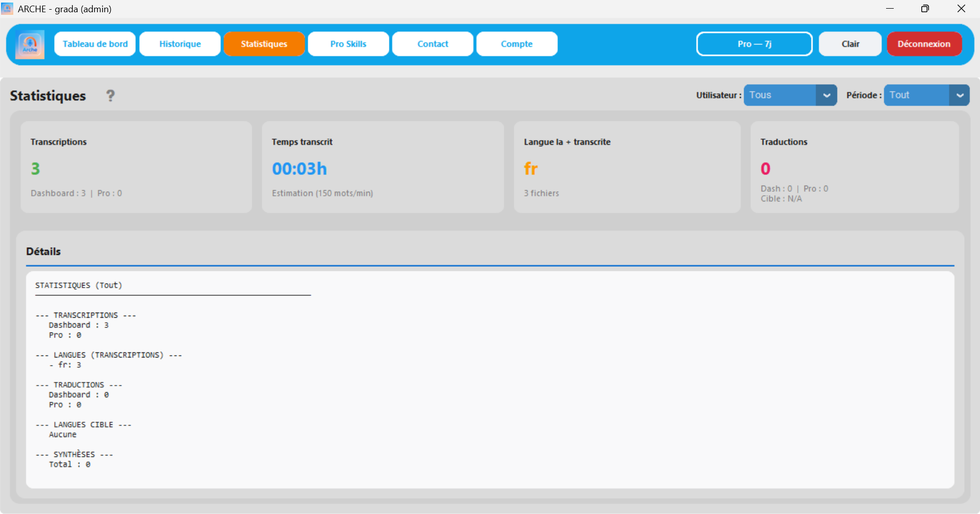The image size is (980, 514).
Task: Click the Aucune entry under LANGUES CIBLE
Action: (63, 435)
